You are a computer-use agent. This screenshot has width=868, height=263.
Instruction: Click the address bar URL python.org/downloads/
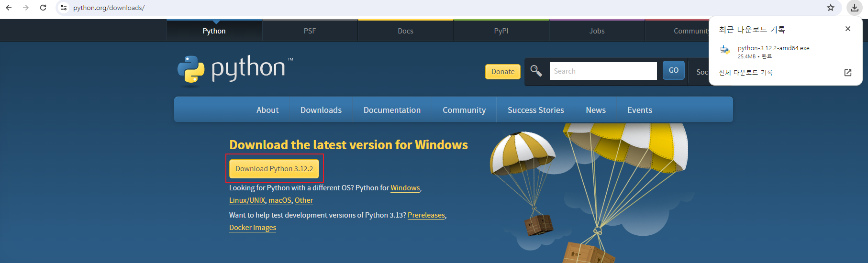click(109, 8)
